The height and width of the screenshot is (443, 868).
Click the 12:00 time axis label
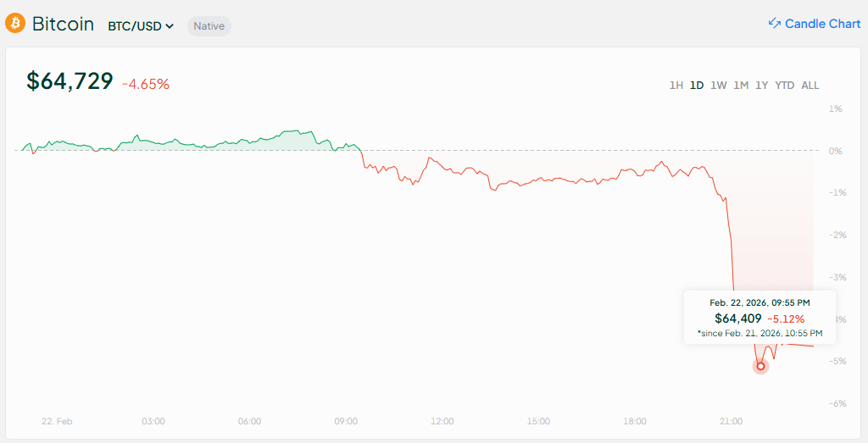tap(442, 421)
